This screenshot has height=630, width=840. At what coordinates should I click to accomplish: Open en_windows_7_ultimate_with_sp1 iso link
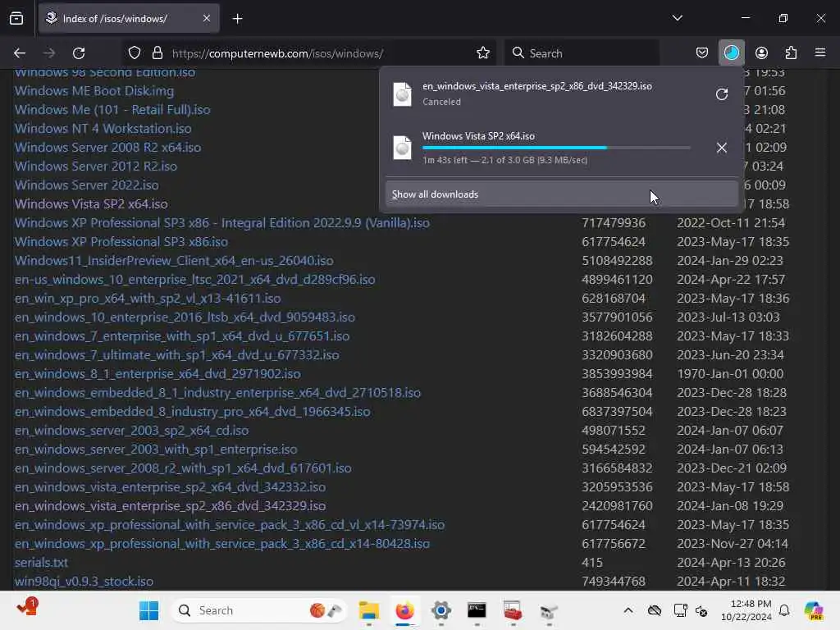tap(177, 355)
